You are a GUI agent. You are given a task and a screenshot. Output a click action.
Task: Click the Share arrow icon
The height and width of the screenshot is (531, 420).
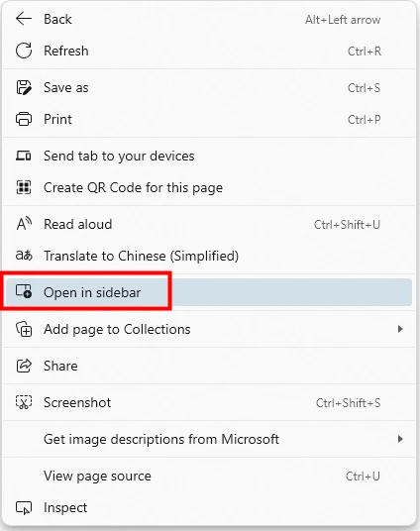pos(24,366)
